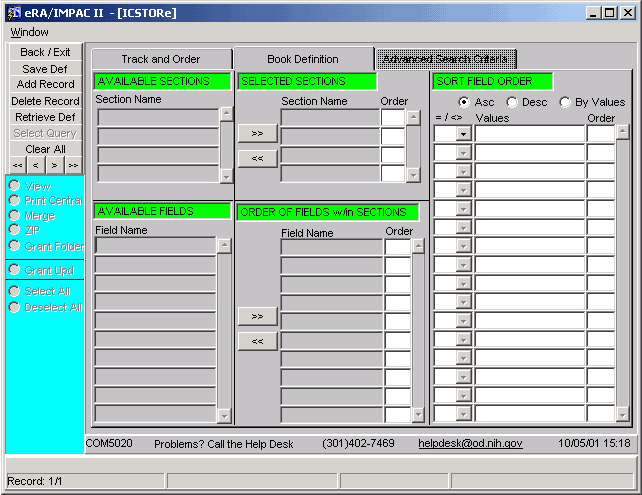Choose the Deselect All radio option
This screenshot has height=495, width=642.
point(14,307)
